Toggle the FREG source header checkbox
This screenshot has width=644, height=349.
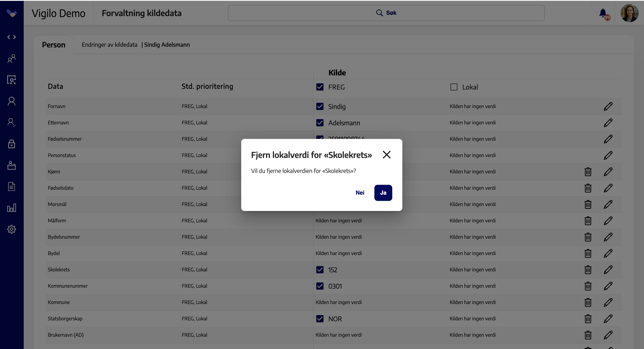coord(320,87)
